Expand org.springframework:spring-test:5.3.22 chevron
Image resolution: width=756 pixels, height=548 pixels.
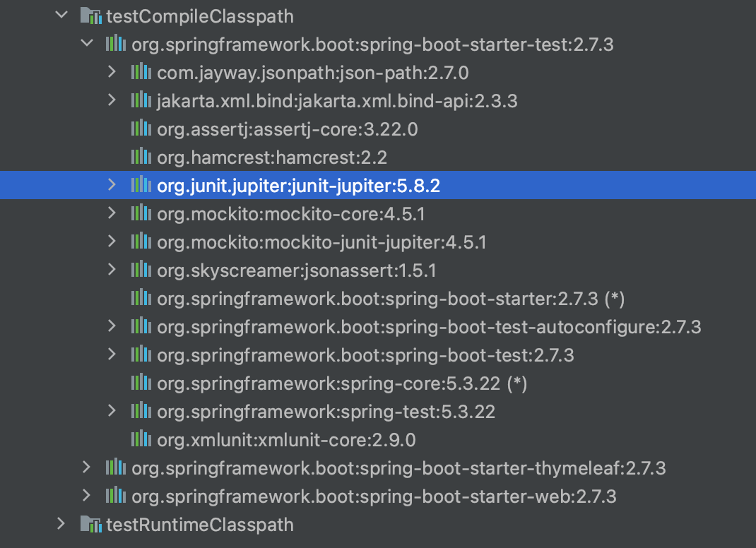click(x=112, y=410)
